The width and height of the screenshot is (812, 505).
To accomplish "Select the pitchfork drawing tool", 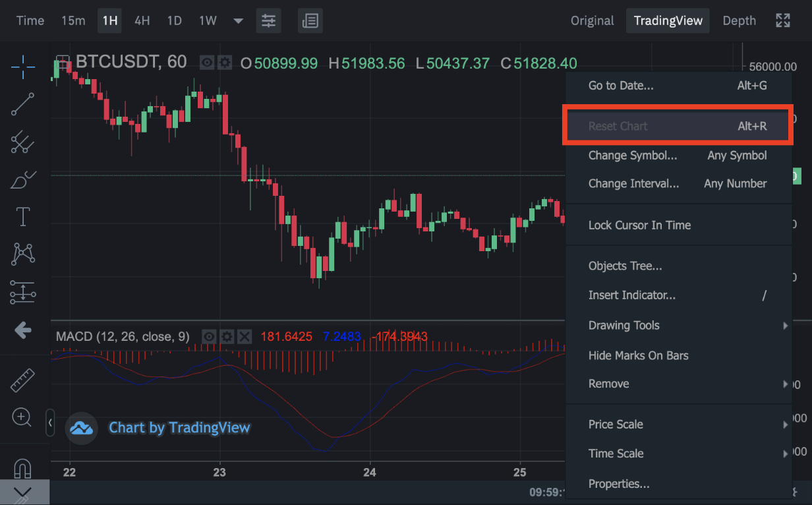I will click(23, 142).
